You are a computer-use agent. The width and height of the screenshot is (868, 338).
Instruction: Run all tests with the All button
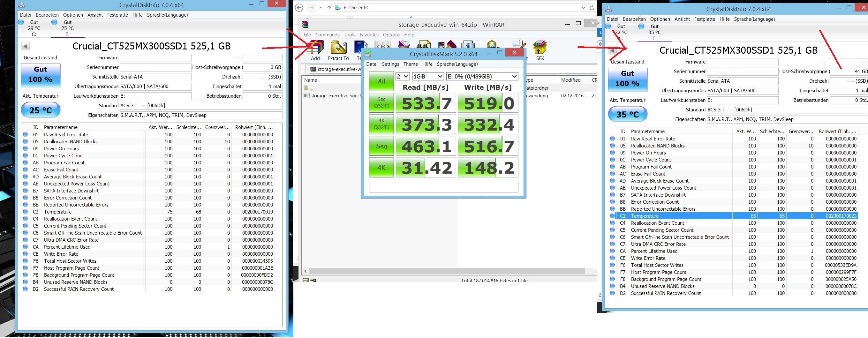[x=381, y=81]
